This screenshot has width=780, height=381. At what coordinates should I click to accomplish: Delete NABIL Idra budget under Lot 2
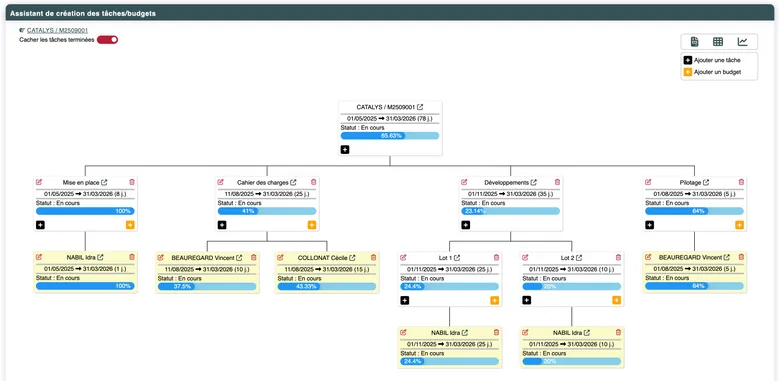[618, 332]
